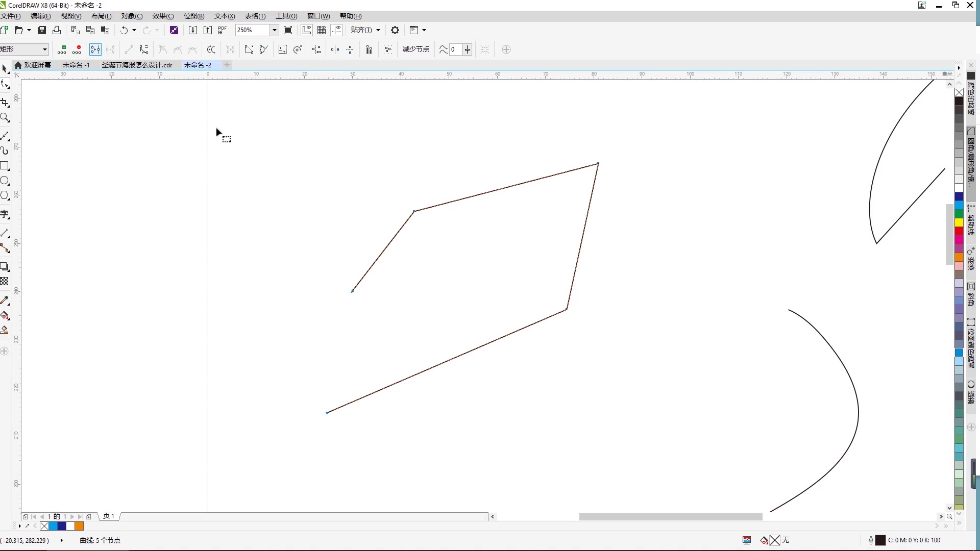Select the Text tool (字)

click(x=5, y=214)
